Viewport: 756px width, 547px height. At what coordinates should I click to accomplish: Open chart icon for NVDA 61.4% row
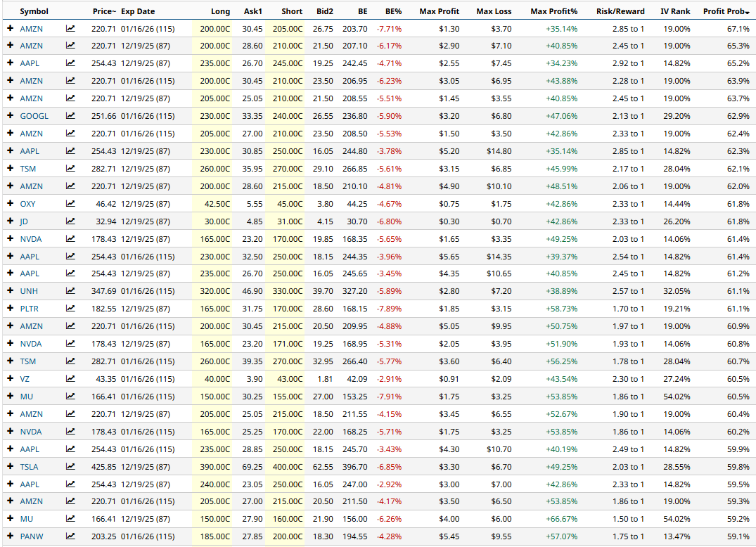(70, 239)
